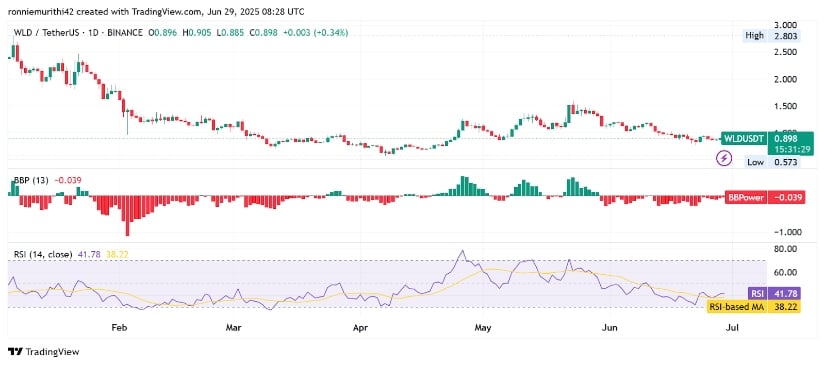Select the BBP (13) indicator label
The width and height of the screenshot is (825, 365).
point(31,180)
